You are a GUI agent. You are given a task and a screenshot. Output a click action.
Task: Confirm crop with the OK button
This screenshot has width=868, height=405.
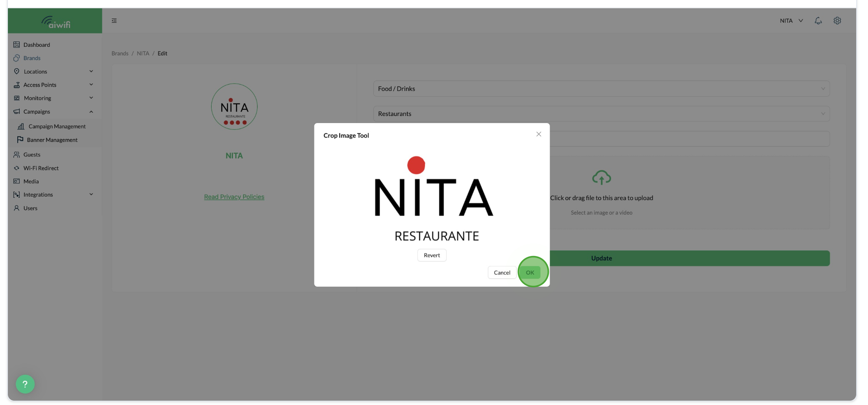(530, 272)
